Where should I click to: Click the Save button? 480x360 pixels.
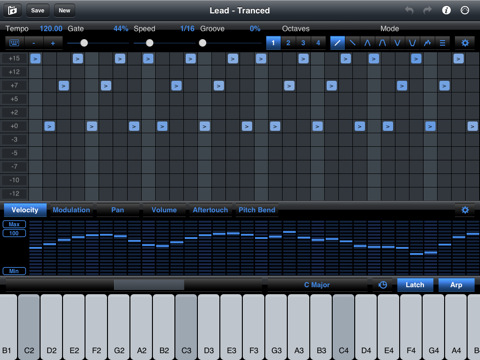click(38, 10)
